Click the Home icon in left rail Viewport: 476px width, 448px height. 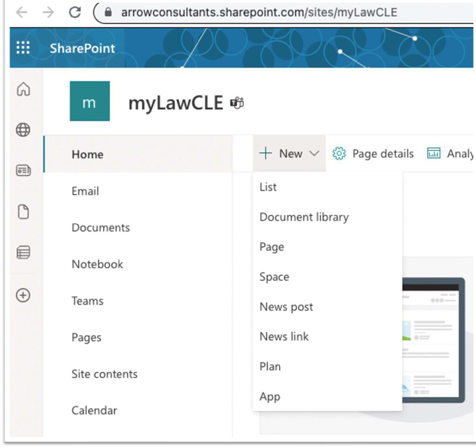(23, 89)
